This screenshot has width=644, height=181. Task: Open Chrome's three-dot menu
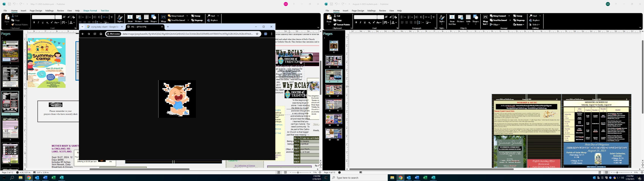272,34
